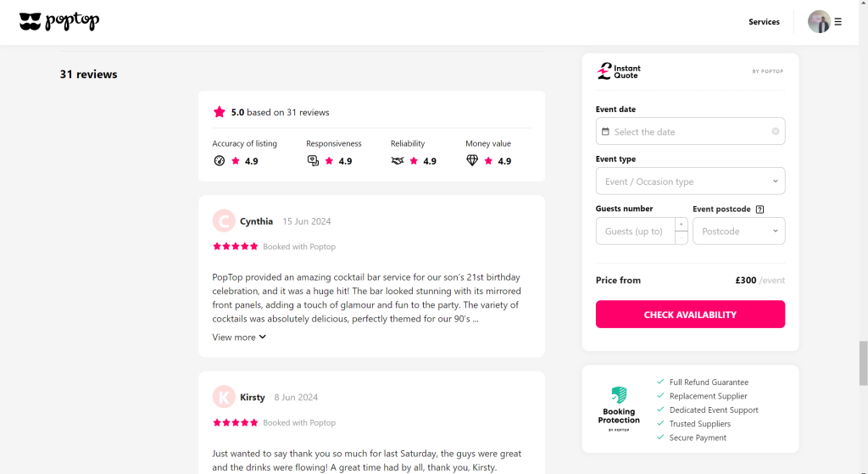This screenshot has width=868, height=474.
Task: Click the user profile avatar
Action: click(819, 22)
